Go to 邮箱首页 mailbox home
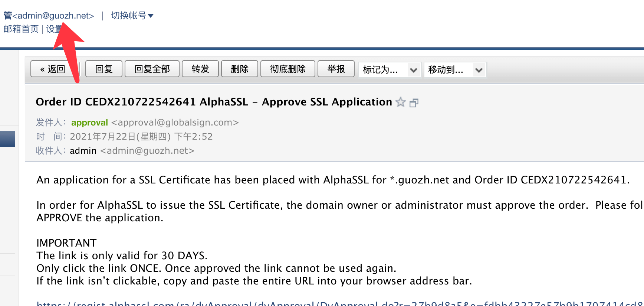 point(21,29)
